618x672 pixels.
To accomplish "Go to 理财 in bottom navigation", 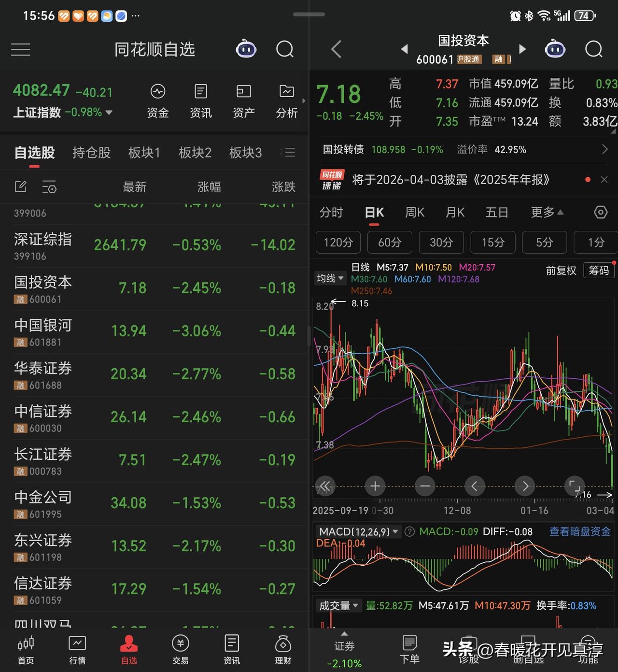I will pos(283,650).
